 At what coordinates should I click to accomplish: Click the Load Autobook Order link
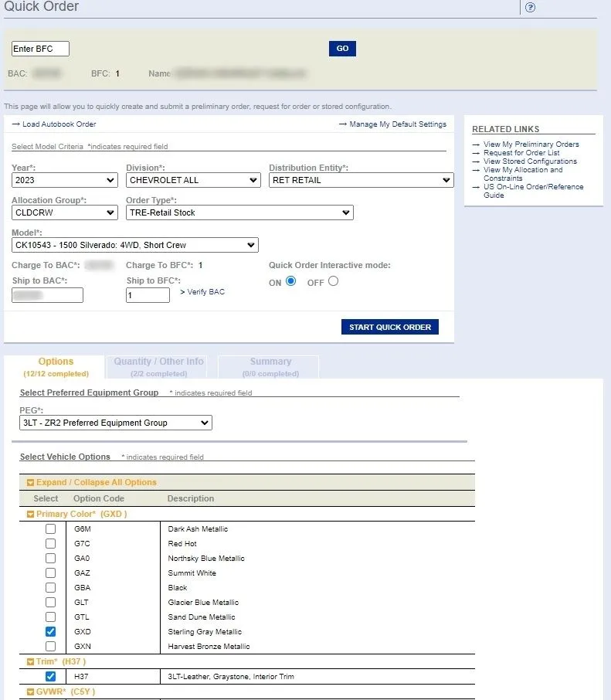(59, 124)
